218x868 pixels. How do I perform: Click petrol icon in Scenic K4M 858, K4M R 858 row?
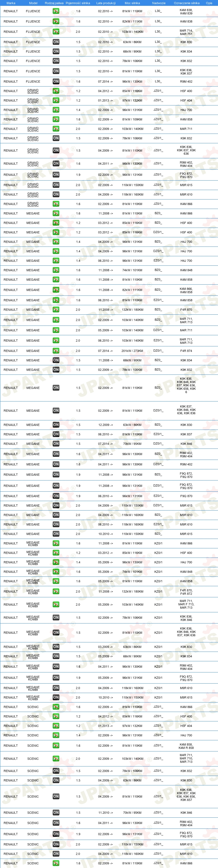(x=56, y=746)
